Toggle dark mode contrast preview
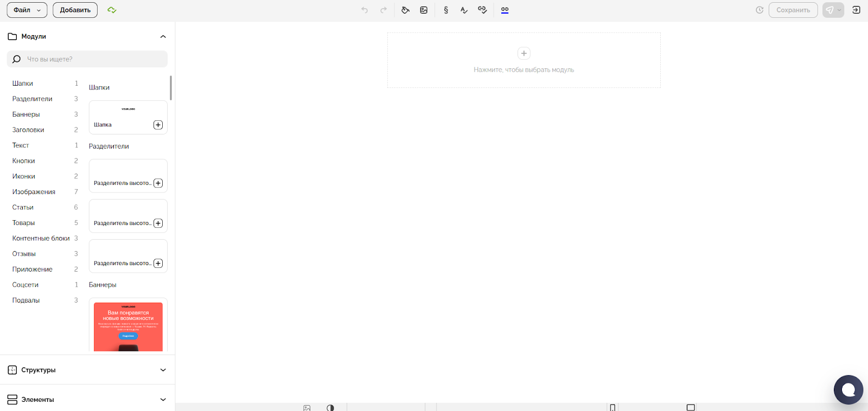868x411 pixels. [x=330, y=407]
